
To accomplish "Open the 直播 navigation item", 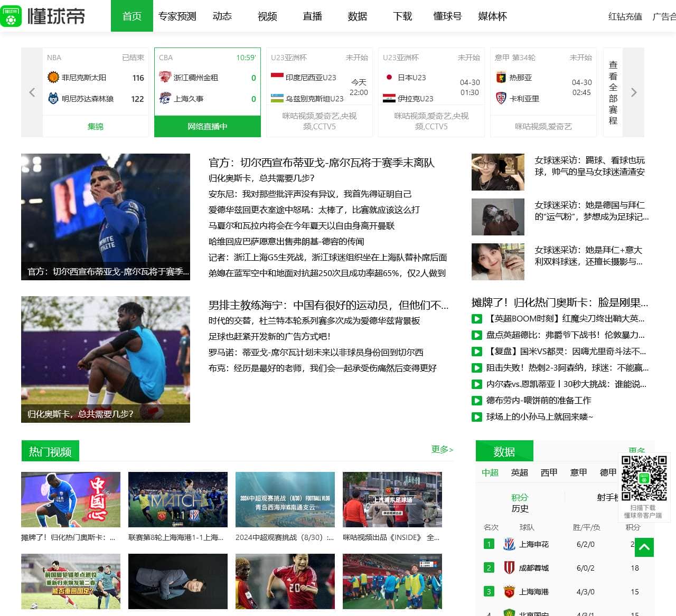I will coord(313,16).
